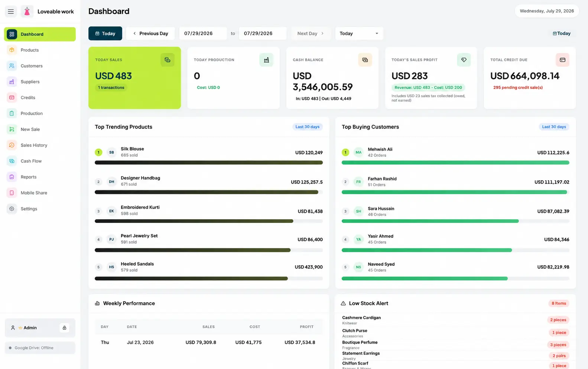
Task: Click the Admin user profile icon
Action: tap(13, 328)
